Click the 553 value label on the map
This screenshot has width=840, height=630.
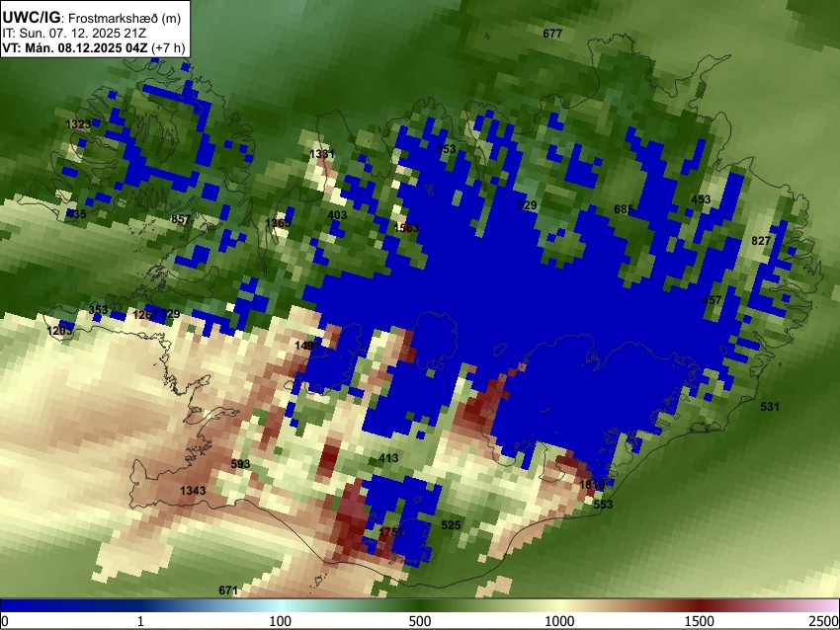[x=603, y=505]
